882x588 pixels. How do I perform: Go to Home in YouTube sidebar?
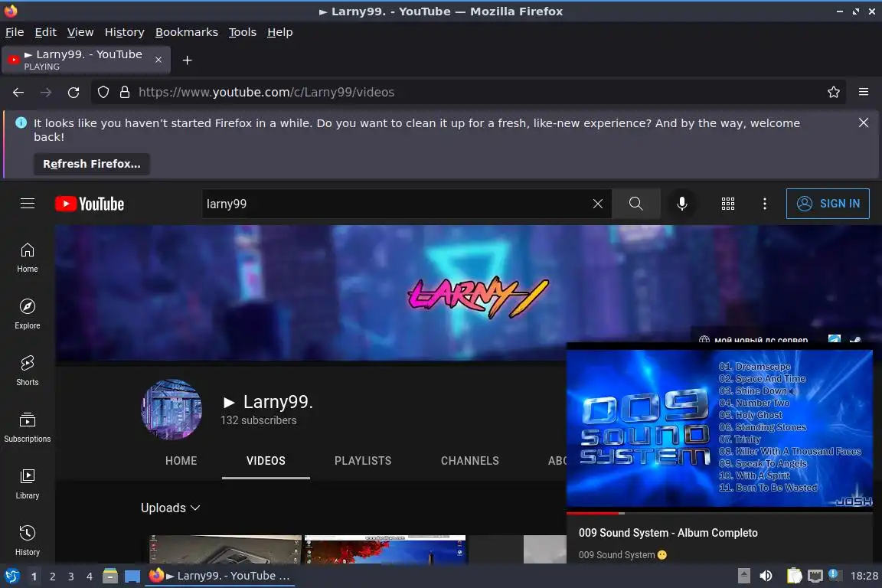[x=28, y=258]
